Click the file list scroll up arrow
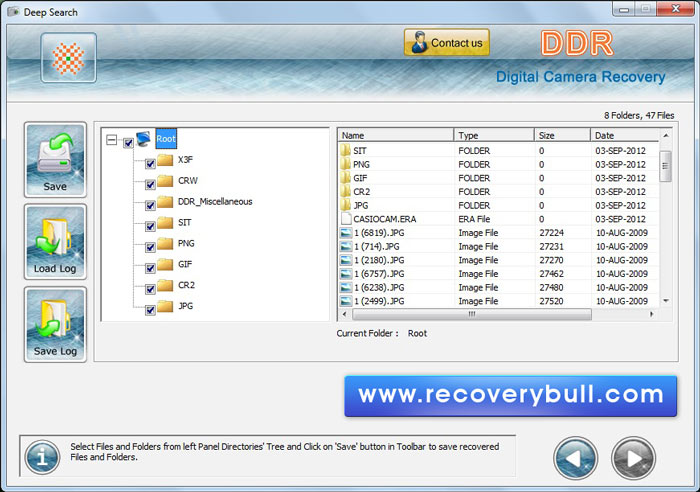The height and width of the screenshot is (492, 700). [x=666, y=135]
